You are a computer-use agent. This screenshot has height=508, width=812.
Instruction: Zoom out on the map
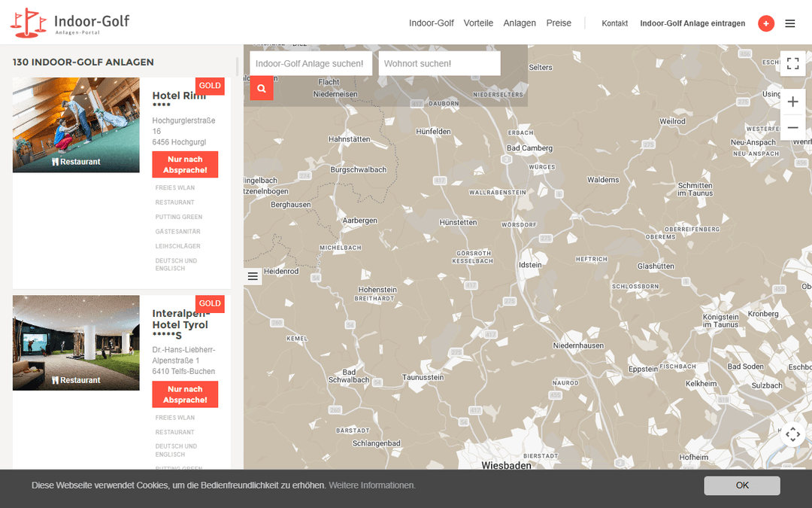coord(792,127)
